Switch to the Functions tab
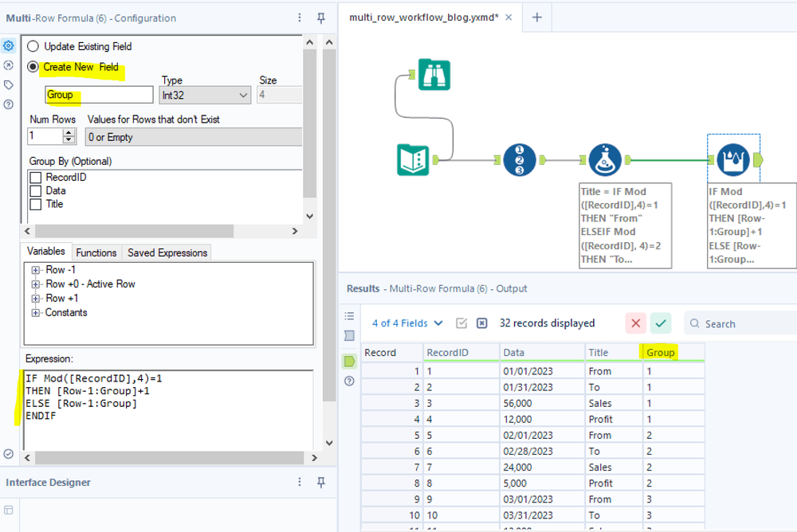Screen dimensions: 797x532 [96, 252]
